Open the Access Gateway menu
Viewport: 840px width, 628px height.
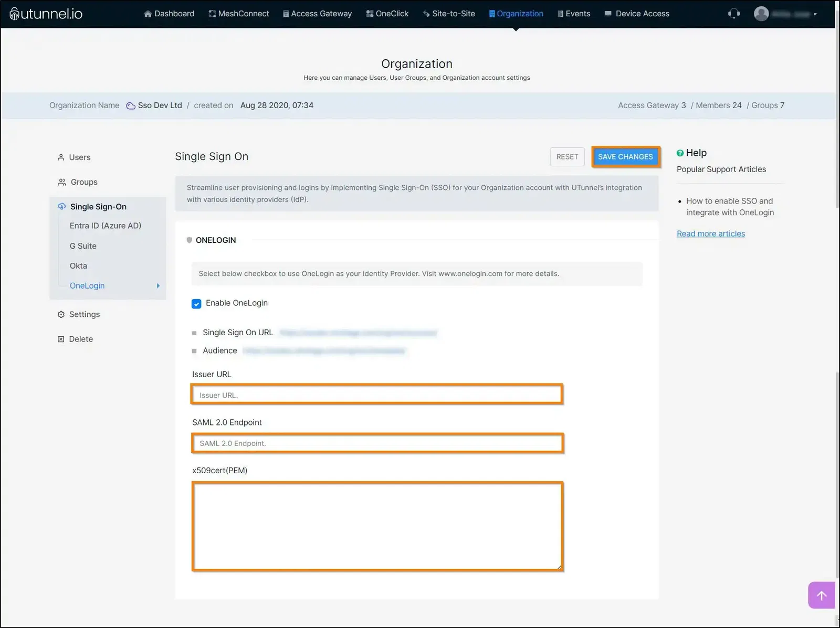click(x=318, y=14)
